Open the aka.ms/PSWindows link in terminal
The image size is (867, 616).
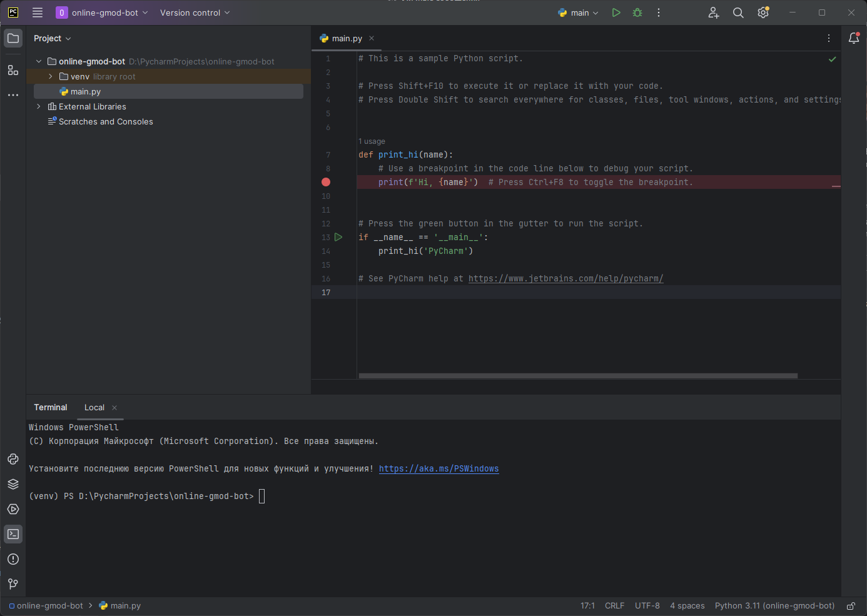439,468
